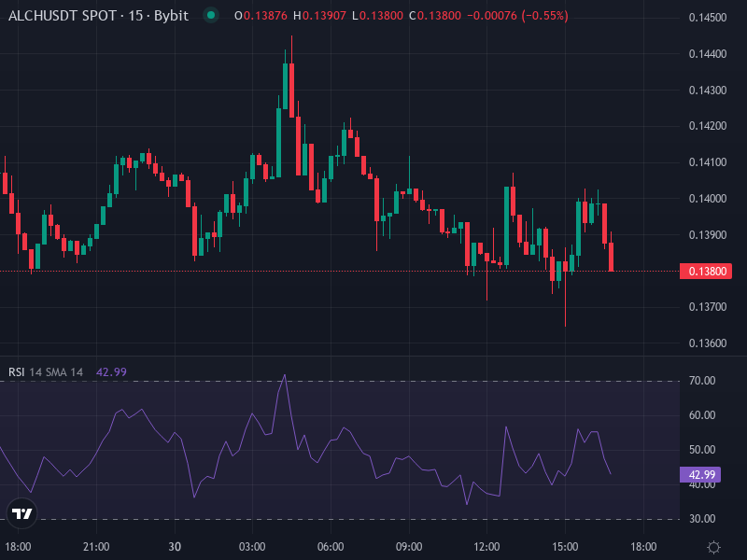Click the 0.14500 price axis label
747x560 pixels.
pyautogui.click(x=706, y=16)
